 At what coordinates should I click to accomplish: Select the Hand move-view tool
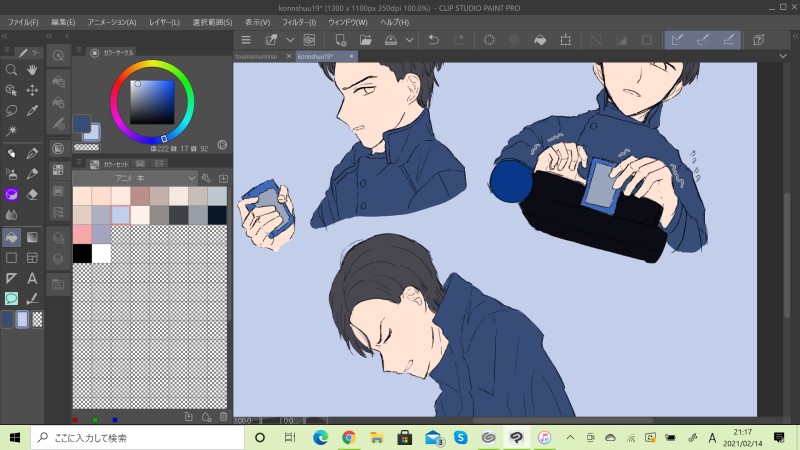coord(32,70)
